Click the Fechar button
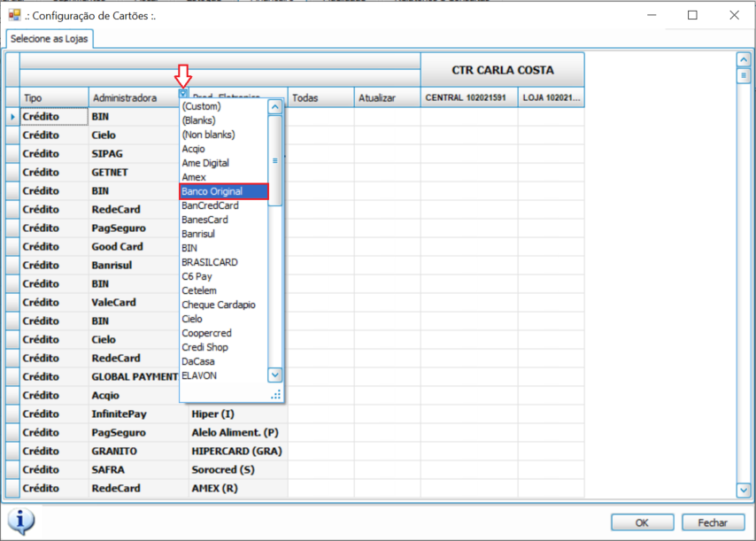This screenshot has width=756, height=541. click(x=713, y=522)
